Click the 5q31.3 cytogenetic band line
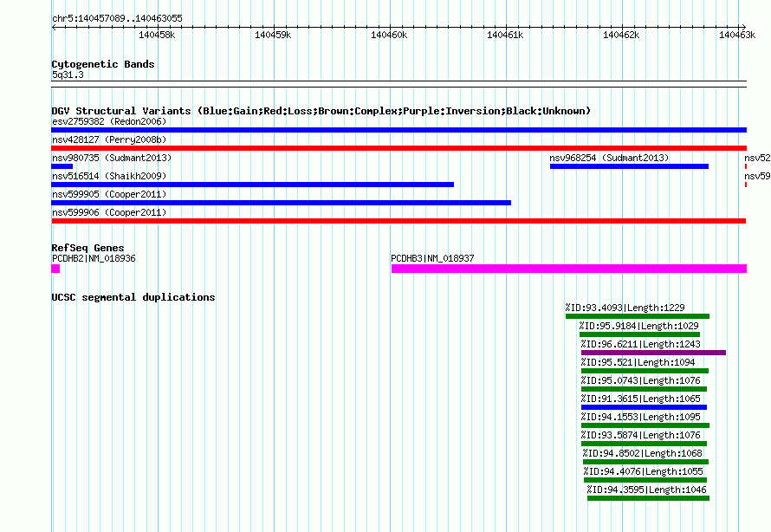Screen dimensions: 771x532 [x=398, y=84]
